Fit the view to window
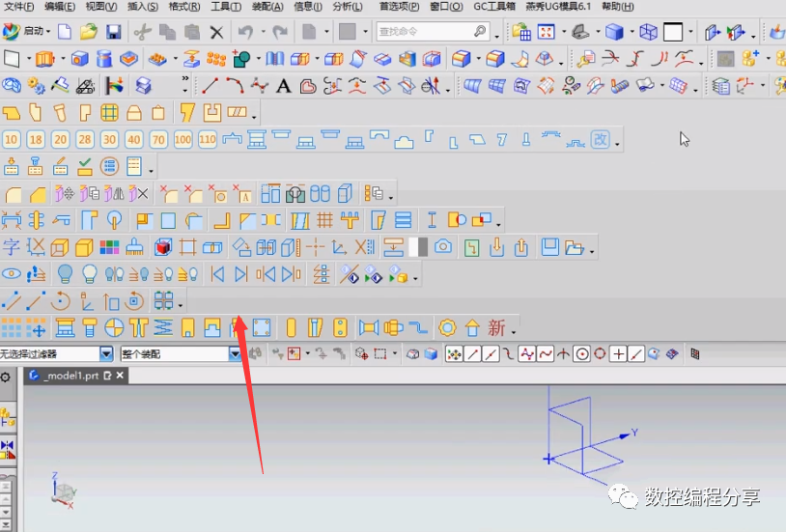Image resolution: width=786 pixels, height=532 pixels. pyautogui.click(x=546, y=33)
